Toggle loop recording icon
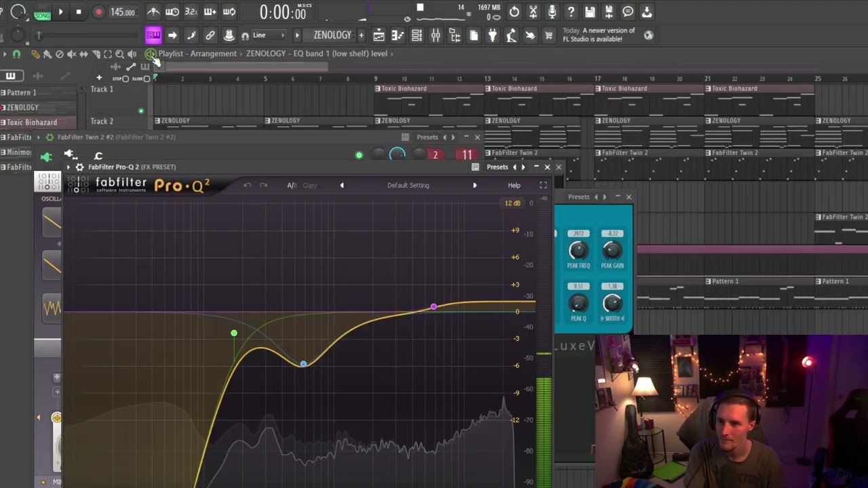Viewport: 868px width, 488px height. [229, 12]
